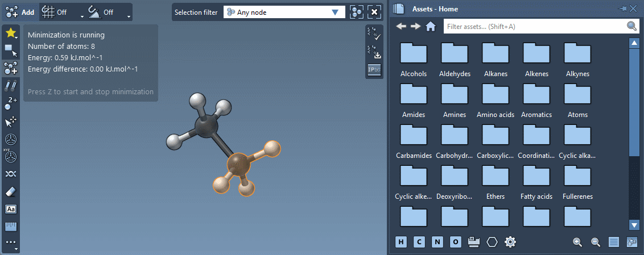Open the Selection filter 'Any node' dropdown

(283, 12)
